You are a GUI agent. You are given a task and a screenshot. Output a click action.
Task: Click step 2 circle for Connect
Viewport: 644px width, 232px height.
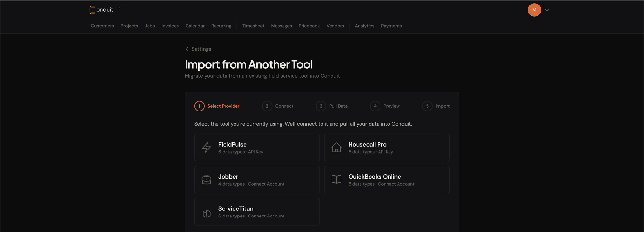point(267,106)
